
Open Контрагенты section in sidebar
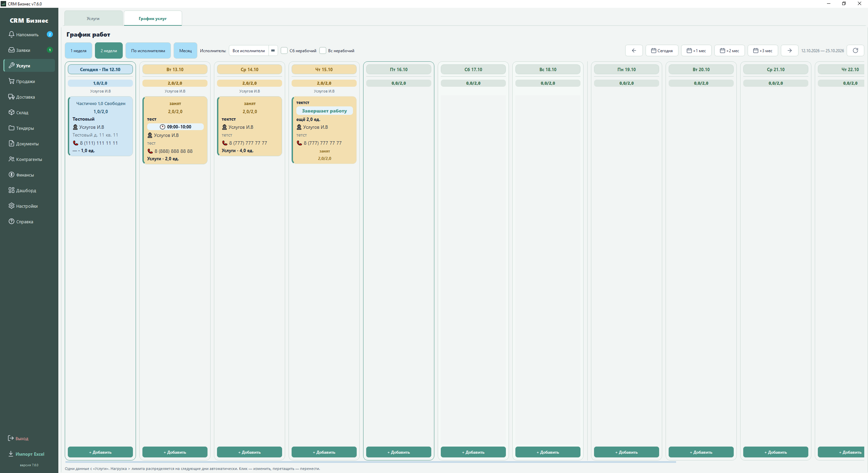click(29, 159)
